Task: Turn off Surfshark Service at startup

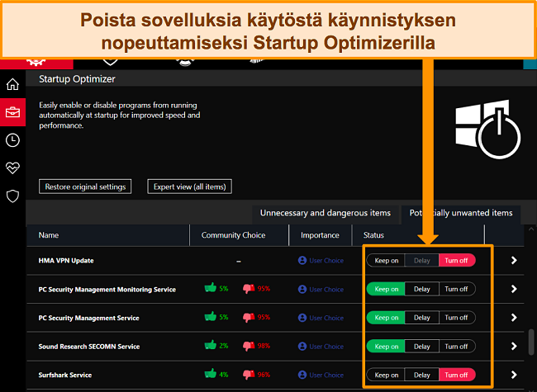Action: pyautogui.click(x=457, y=375)
